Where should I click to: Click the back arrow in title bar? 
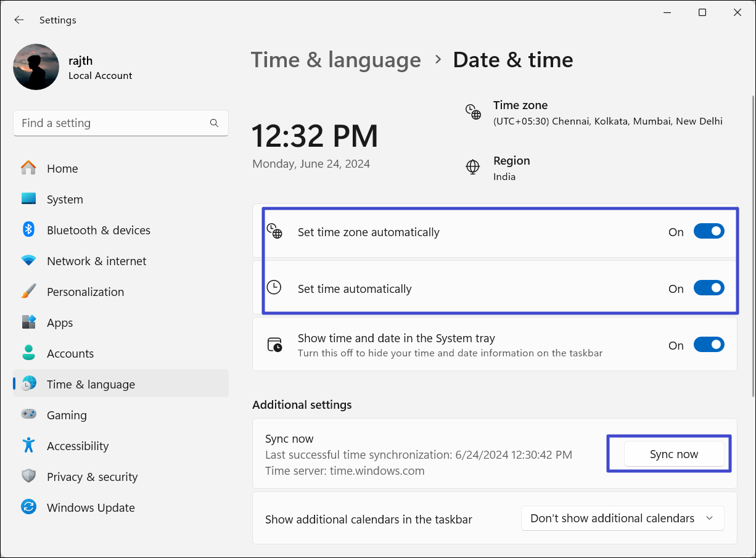click(x=19, y=20)
